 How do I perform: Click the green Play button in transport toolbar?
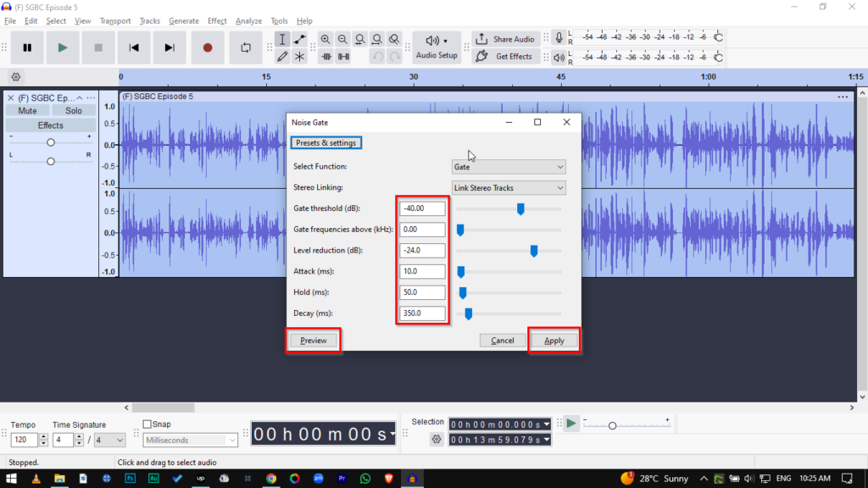pos(63,48)
